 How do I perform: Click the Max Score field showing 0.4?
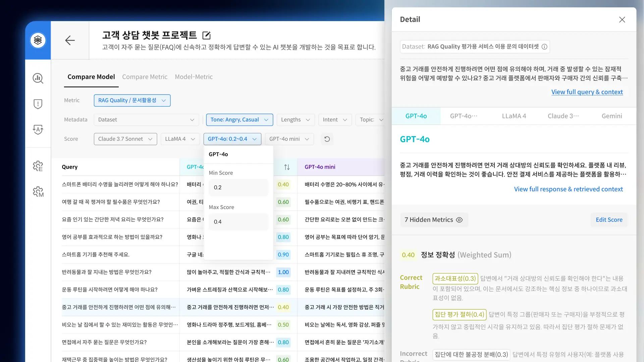[x=238, y=222]
